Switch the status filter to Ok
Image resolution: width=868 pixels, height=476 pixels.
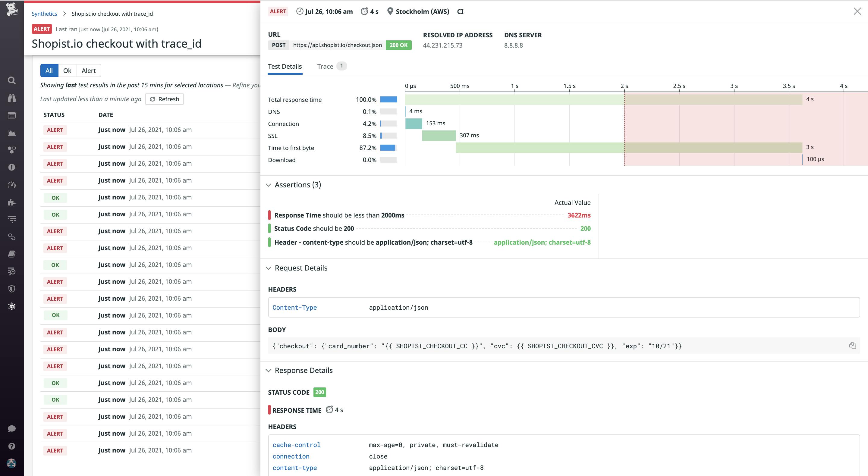click(x=67, y=70)
